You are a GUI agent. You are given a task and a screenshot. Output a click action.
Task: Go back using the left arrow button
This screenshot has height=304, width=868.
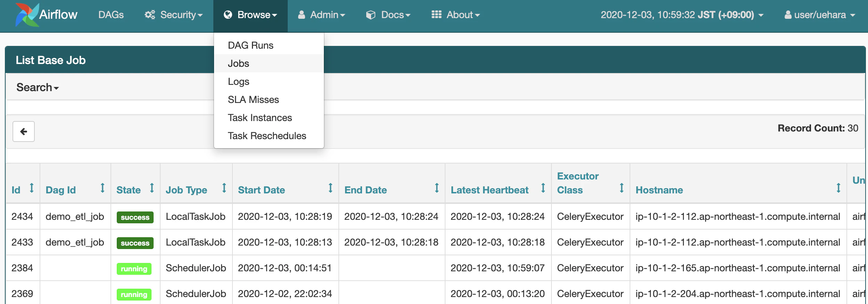pos(24,131)
